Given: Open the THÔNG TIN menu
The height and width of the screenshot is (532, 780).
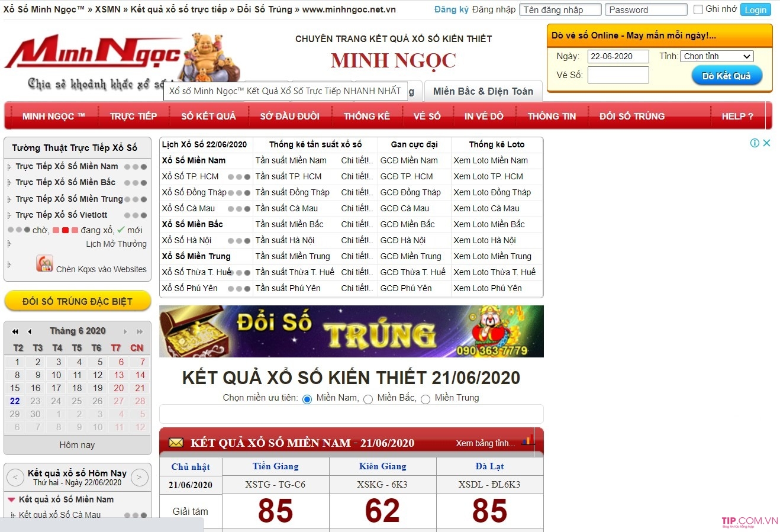Looking at the screenshot, I should click(x=552, y=116).
